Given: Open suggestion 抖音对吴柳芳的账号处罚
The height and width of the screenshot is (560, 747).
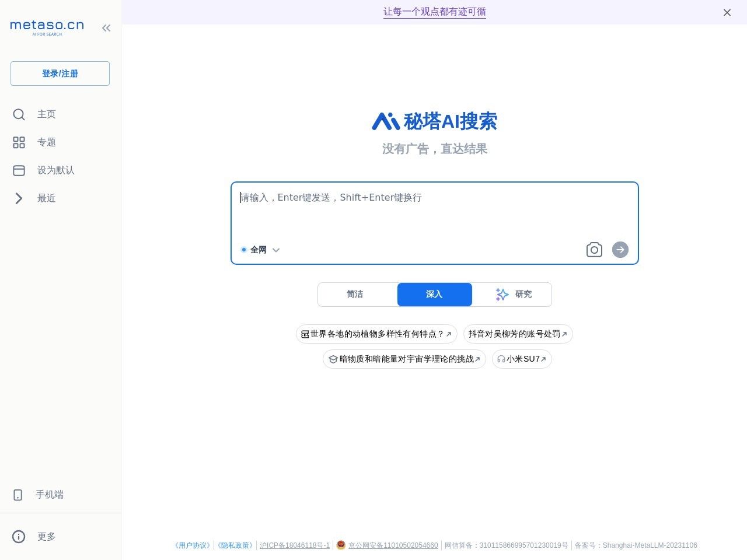Looking at the screenshot, I should click(518, 334).
